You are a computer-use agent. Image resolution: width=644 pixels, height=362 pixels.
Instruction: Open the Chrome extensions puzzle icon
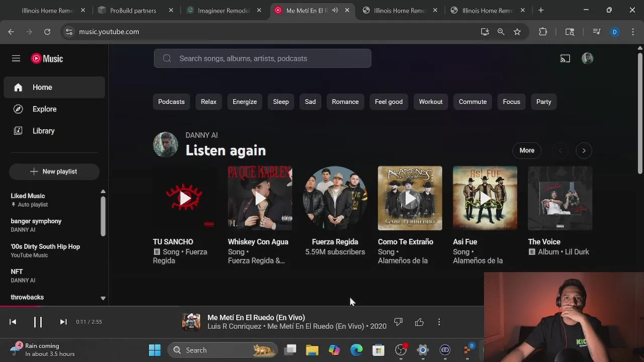(x=543, y=32)
